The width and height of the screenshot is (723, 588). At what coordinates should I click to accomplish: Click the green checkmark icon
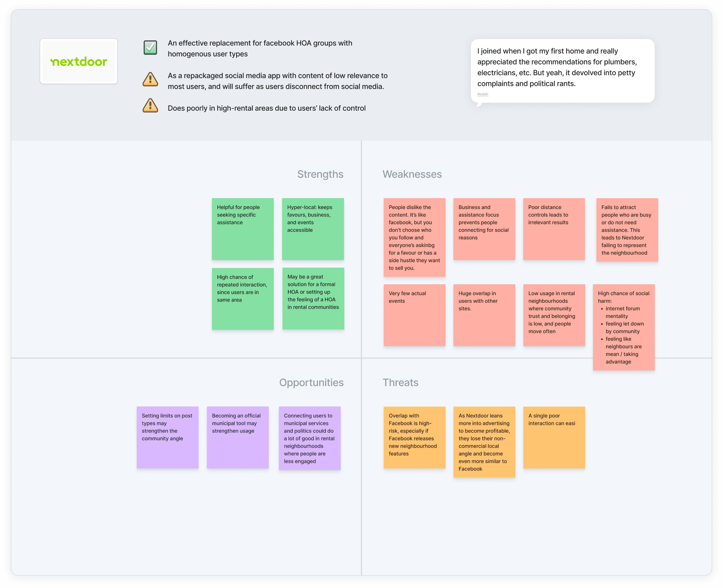tap(150, 47)
